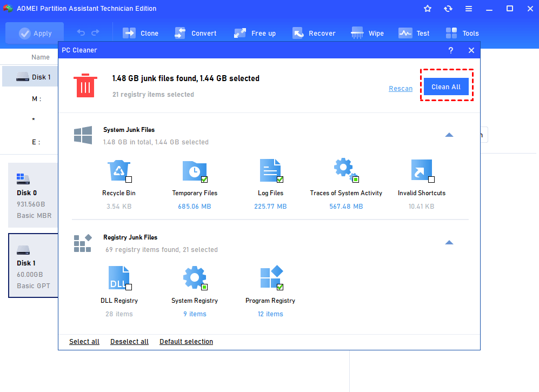The image size is (539, 392).
Task: Open the Free up menu
Action: coord(255,34)
